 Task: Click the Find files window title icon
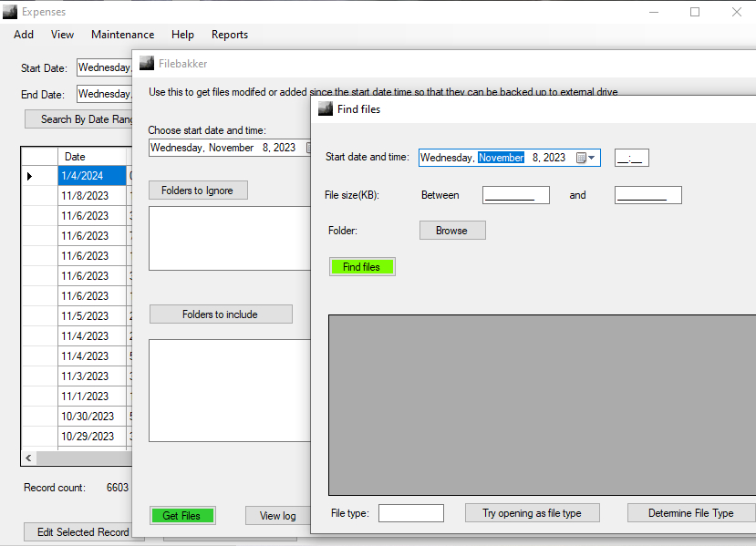(325, 109)
